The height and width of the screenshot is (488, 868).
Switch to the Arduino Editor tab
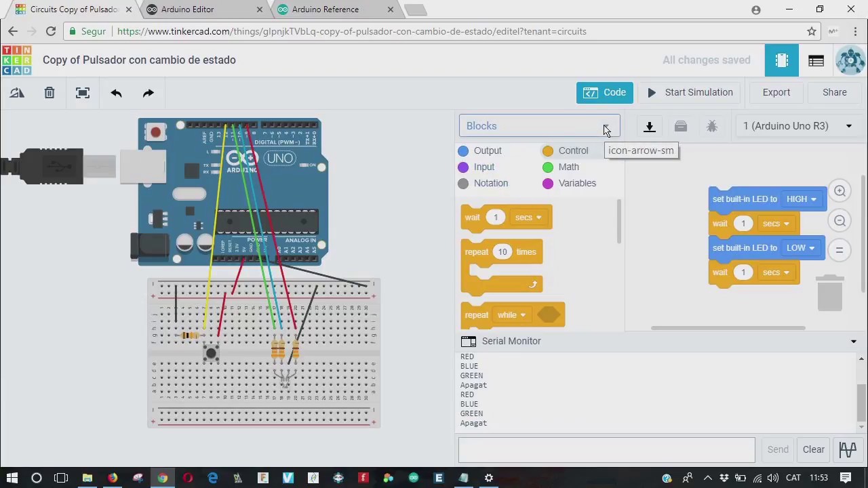203,9
